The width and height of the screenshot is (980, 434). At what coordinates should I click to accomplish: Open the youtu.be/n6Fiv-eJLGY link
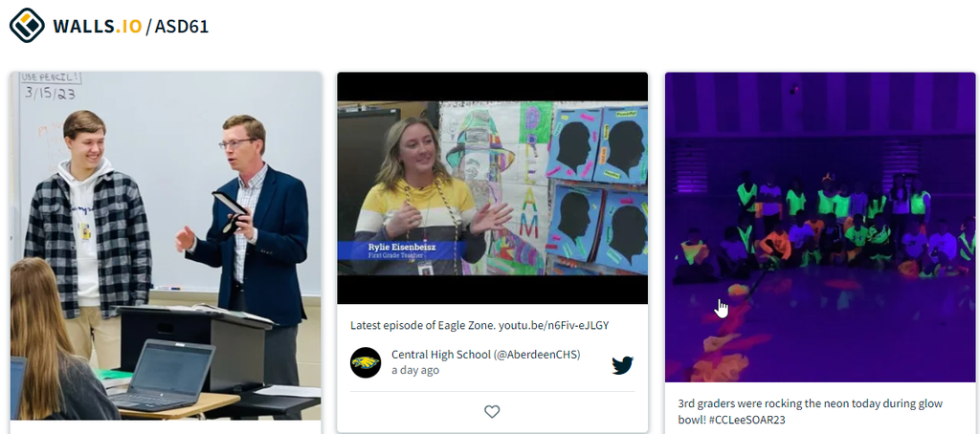pyautogui.click(x=553, y=325)
